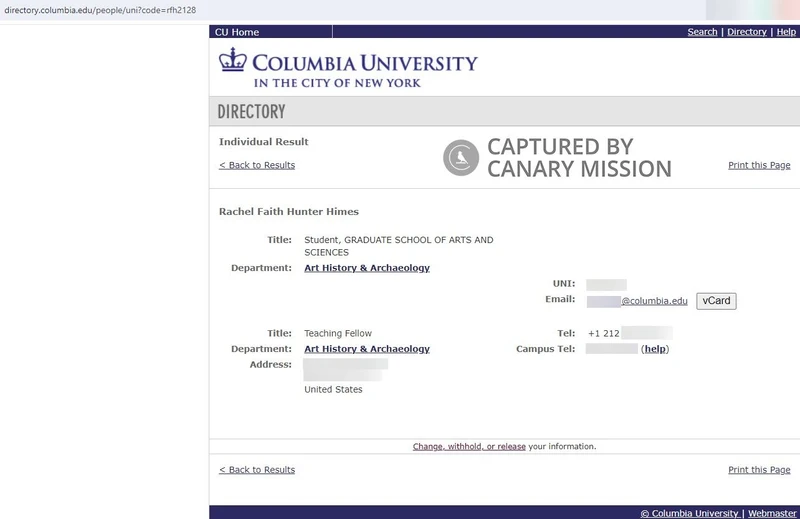
Task: Open the CU Home link
Action: [237, 32]
